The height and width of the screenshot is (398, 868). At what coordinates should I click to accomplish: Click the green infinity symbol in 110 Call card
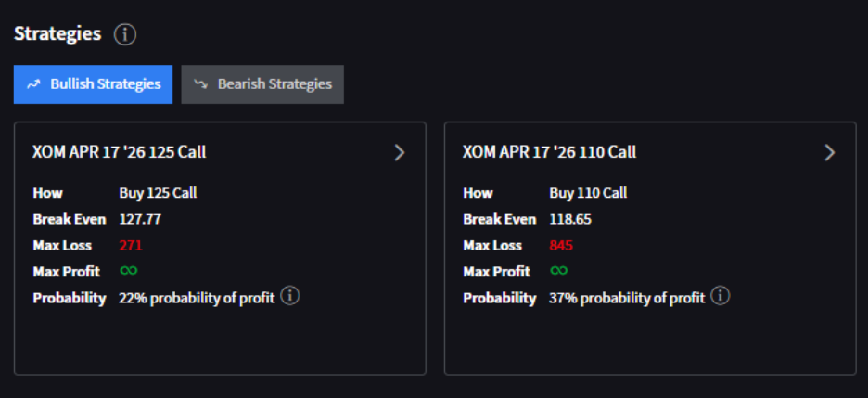pyautogui.click(x=559, y=271)
